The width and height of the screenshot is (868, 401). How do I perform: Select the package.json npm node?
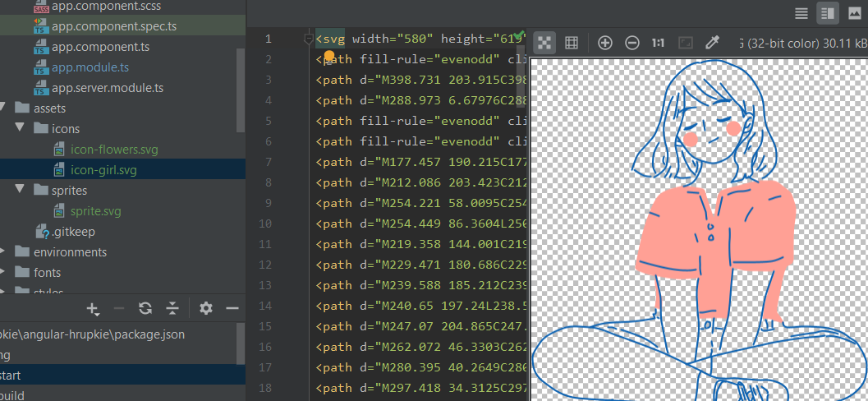[92, 334]
